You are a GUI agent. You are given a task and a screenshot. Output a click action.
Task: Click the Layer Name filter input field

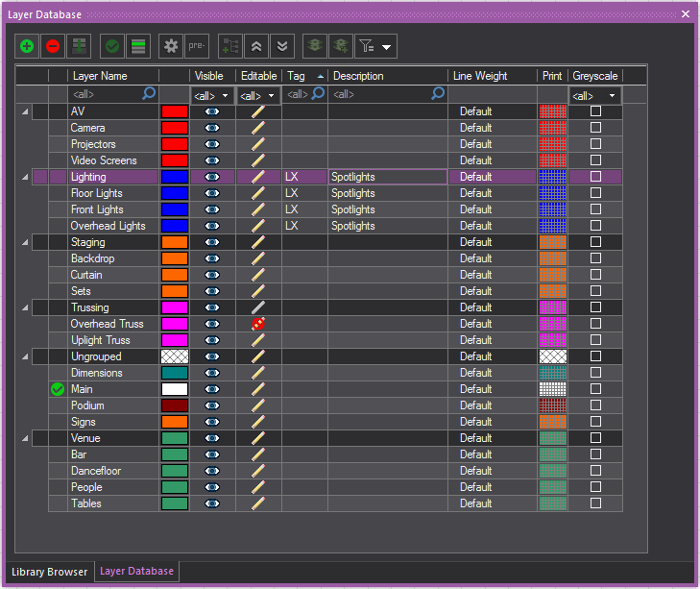point(104,95)
